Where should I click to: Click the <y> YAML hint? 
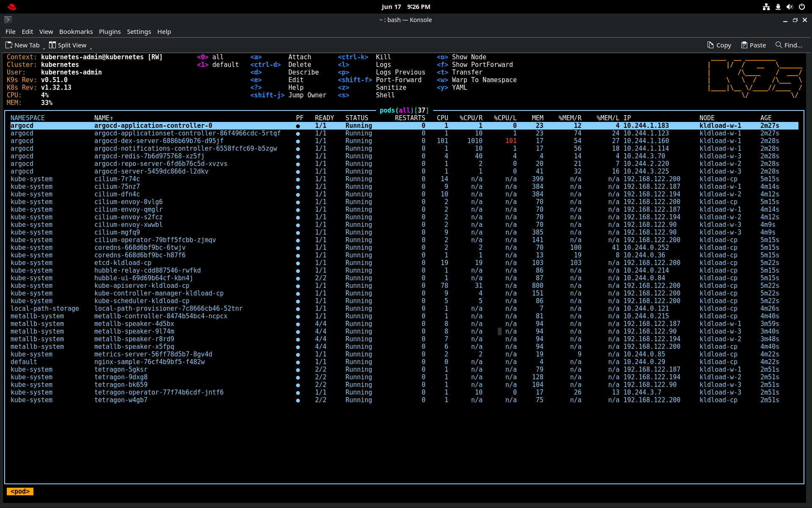(x=452, y=88)
